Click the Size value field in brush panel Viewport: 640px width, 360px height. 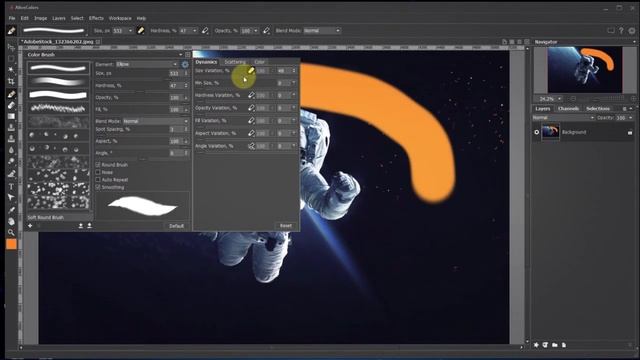coord(175,73)
